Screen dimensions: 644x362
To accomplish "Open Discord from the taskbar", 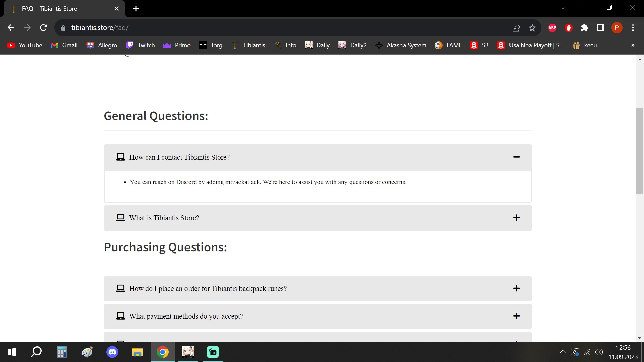I will coord(112,352).
